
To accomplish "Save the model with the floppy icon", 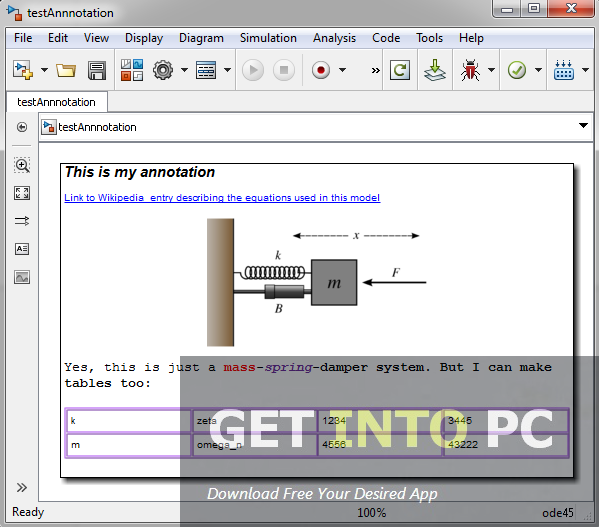I will click(x=97, y=70).
